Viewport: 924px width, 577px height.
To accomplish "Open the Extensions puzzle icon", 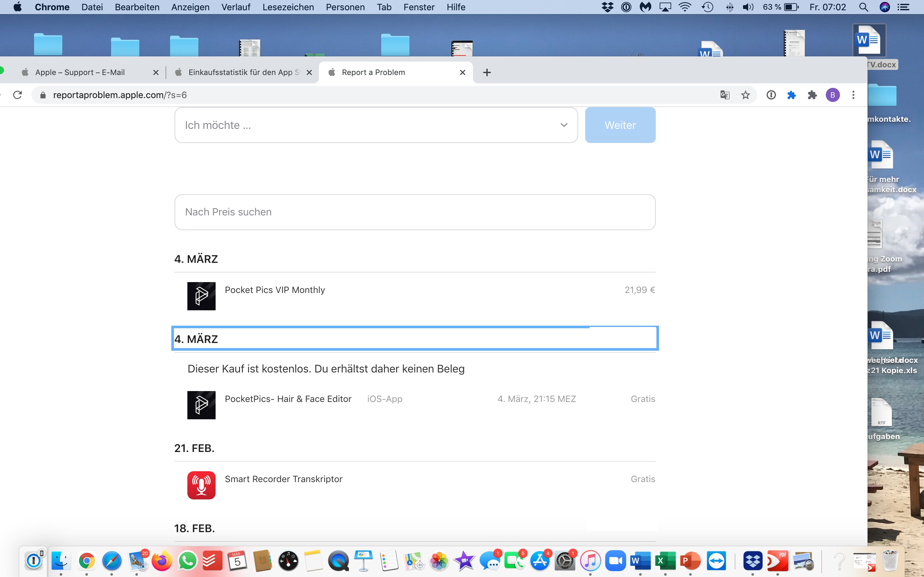I will [x=812, y=95].
